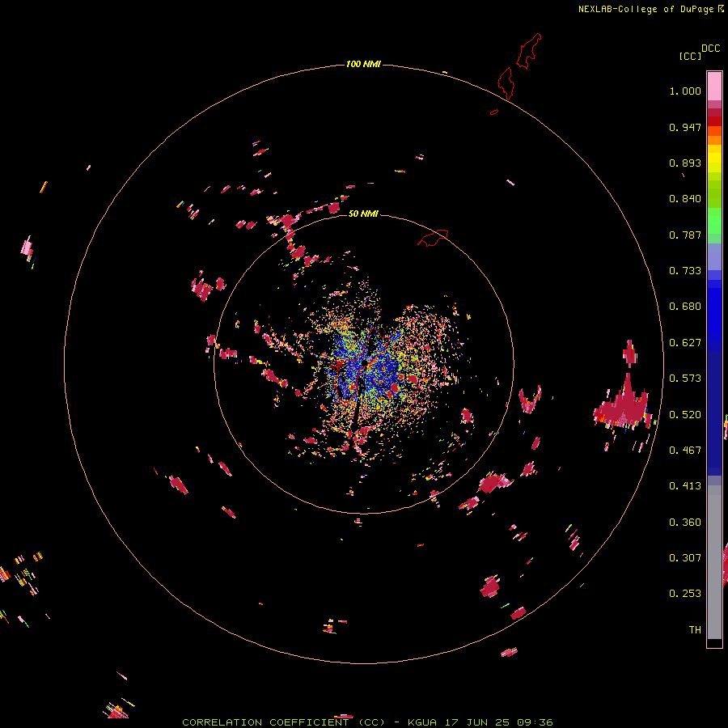Select the 0.413 scale value label

coord(685,486)
